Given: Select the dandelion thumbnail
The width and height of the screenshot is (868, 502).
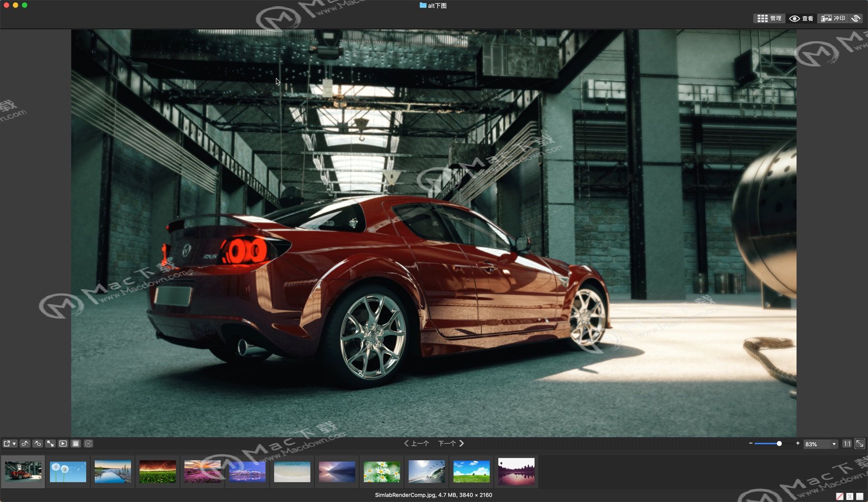Looking at the screenshot, I should point(68,472).
